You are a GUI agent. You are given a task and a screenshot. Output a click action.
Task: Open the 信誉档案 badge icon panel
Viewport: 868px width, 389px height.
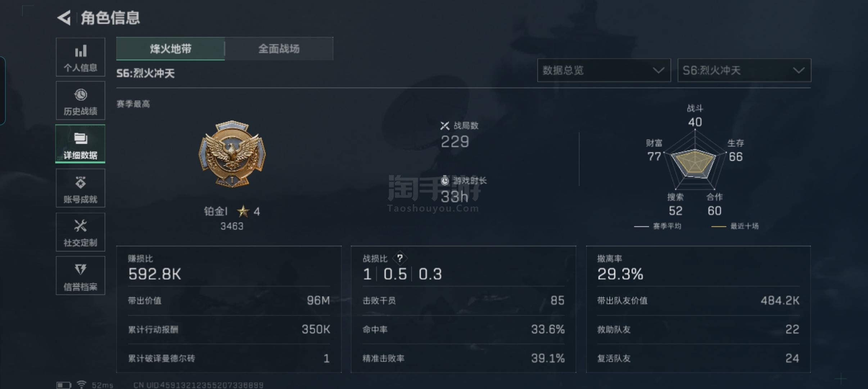(x=81, y=276)
